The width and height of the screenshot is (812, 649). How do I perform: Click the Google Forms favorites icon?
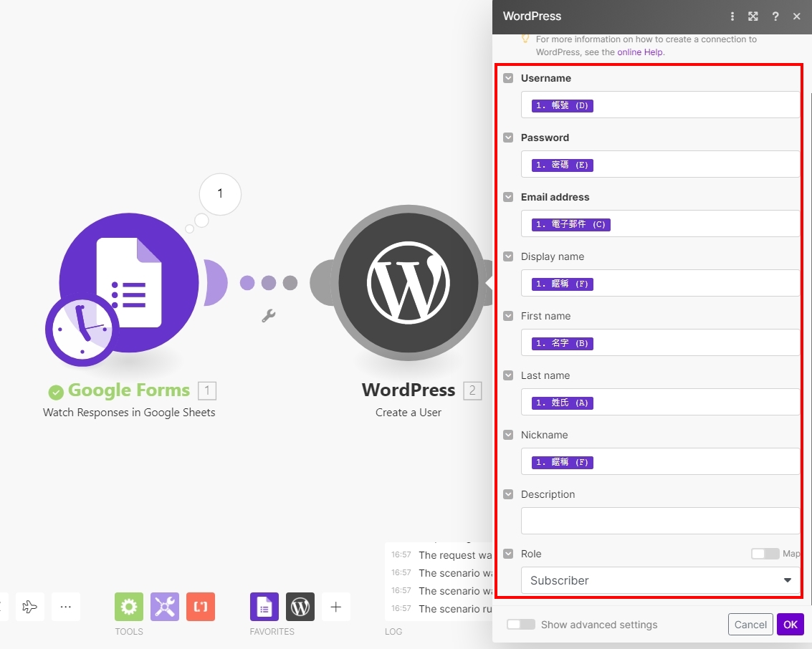264,607
